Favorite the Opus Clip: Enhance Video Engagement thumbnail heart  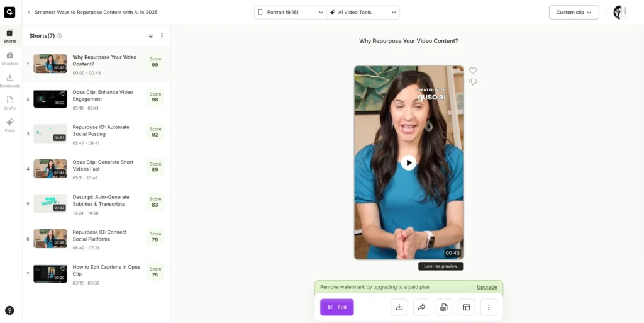(x=63, y=94)
